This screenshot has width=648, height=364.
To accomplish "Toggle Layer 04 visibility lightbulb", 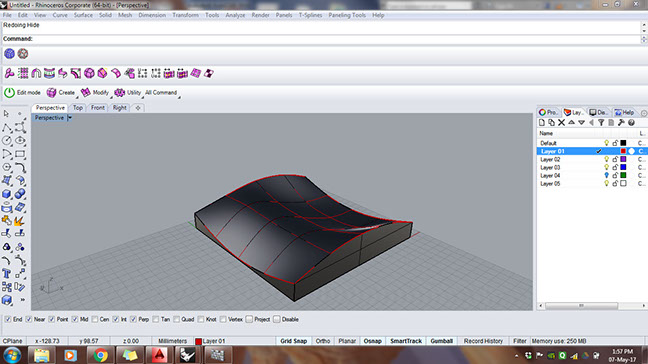I will pyautogui.click(x=606, y=176).
